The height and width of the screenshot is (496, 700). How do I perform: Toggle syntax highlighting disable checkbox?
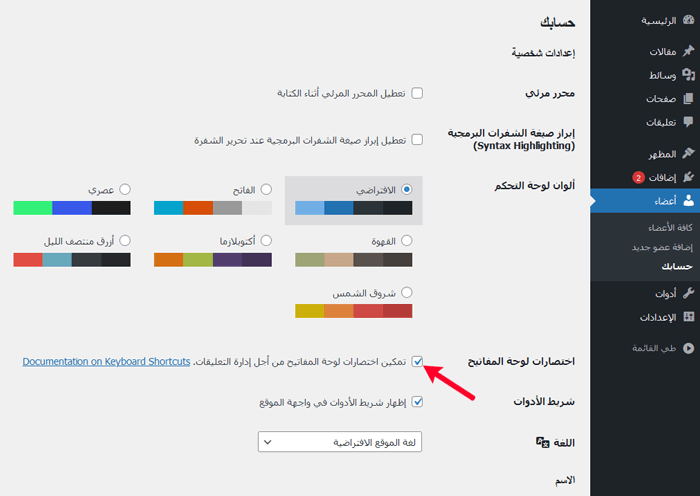tap(417, 140)
